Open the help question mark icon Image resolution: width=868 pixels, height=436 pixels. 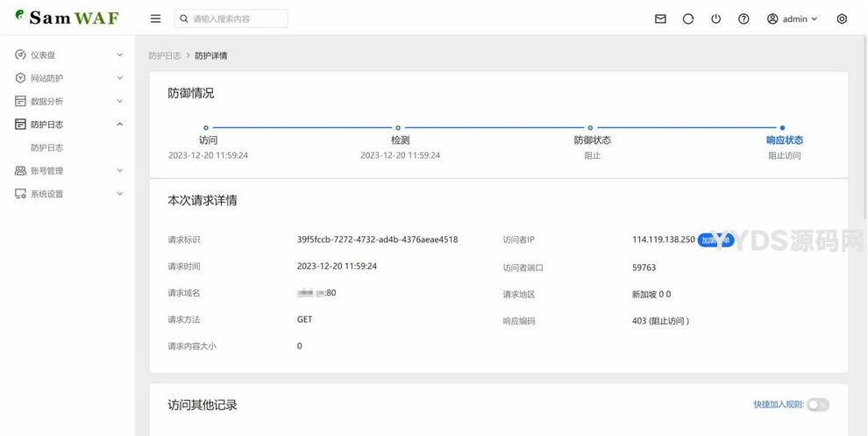tap(743, 18)
